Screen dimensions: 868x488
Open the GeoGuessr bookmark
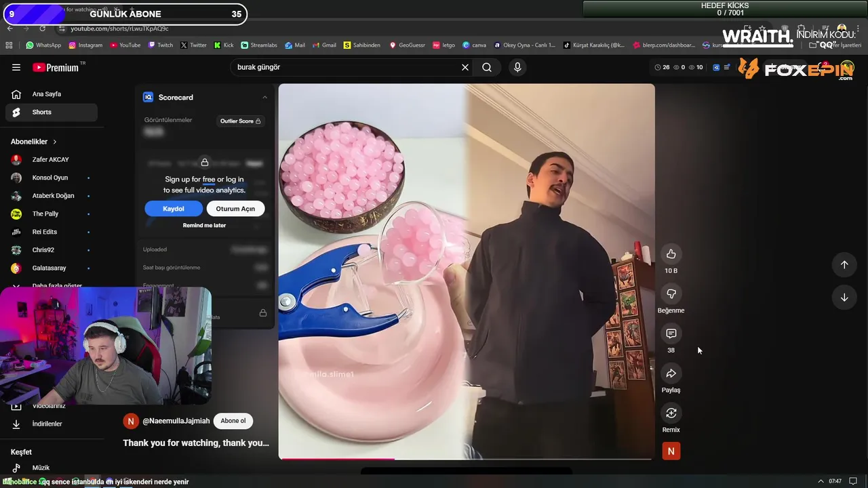pos(407,45)
